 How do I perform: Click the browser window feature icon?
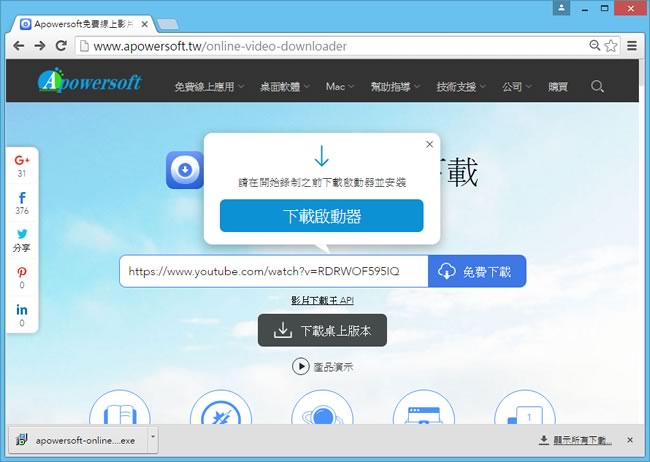pos(424,407)
